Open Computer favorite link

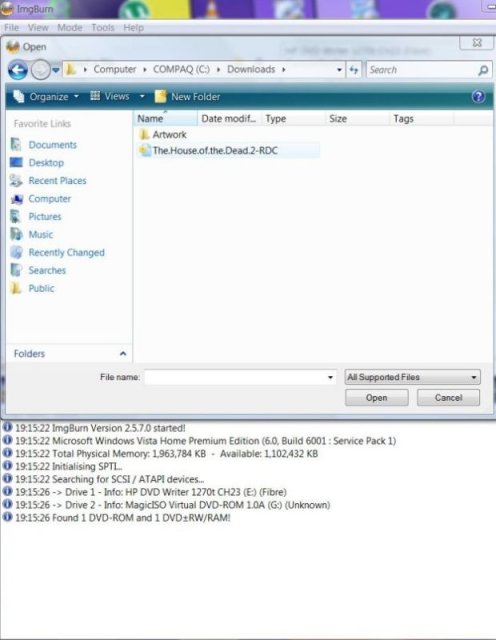point(40,199)
